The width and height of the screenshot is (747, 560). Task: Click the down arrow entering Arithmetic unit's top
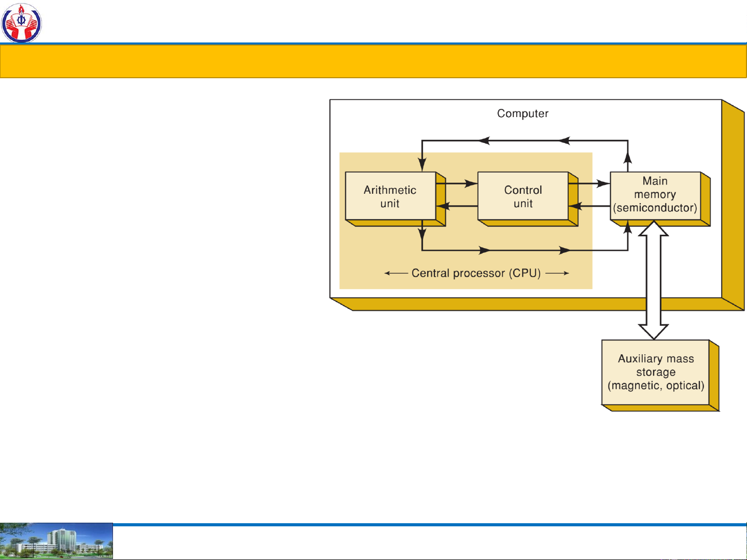pos(422,163)
